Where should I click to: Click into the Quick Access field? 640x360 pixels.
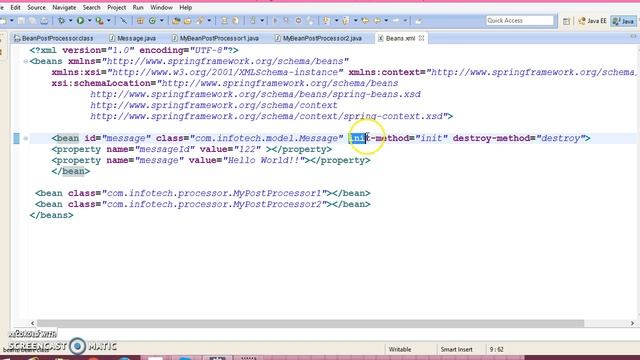pos(520,20)
